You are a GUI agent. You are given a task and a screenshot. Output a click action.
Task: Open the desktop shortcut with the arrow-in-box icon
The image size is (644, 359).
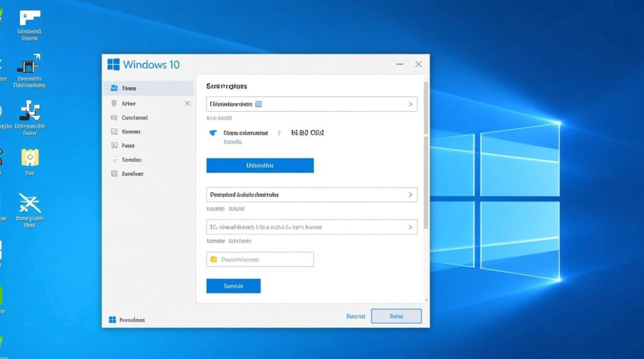coord(29,63)
